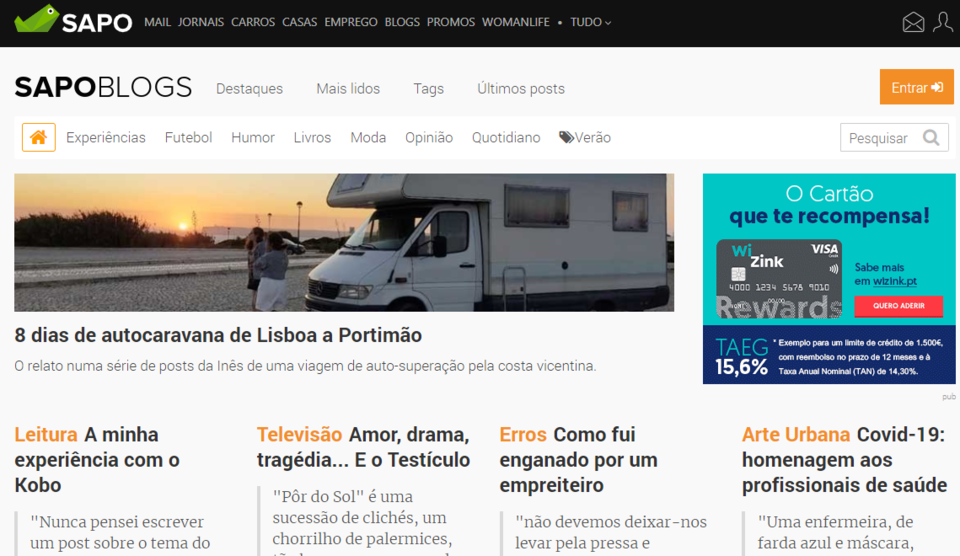The height and width of the screenshot is (556, 960).
Task: Click the search magnifier icon
Action: click(x=931, y=138)
